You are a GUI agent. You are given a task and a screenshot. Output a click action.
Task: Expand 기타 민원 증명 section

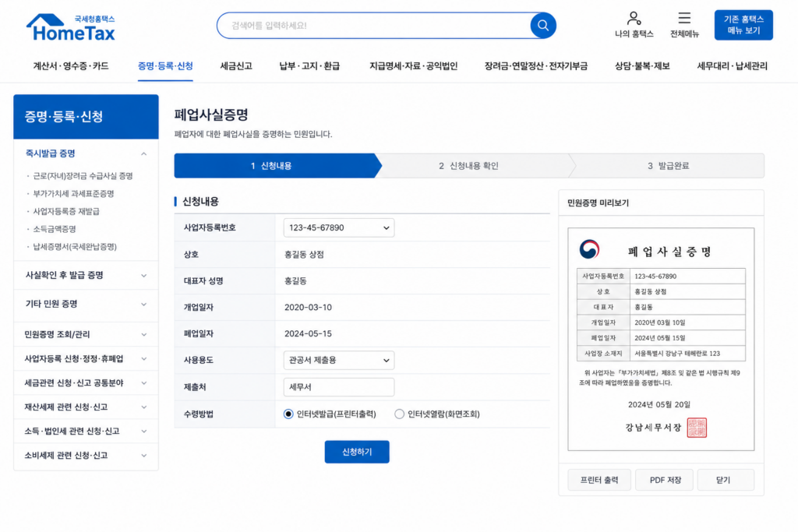[x=86, y=304]
